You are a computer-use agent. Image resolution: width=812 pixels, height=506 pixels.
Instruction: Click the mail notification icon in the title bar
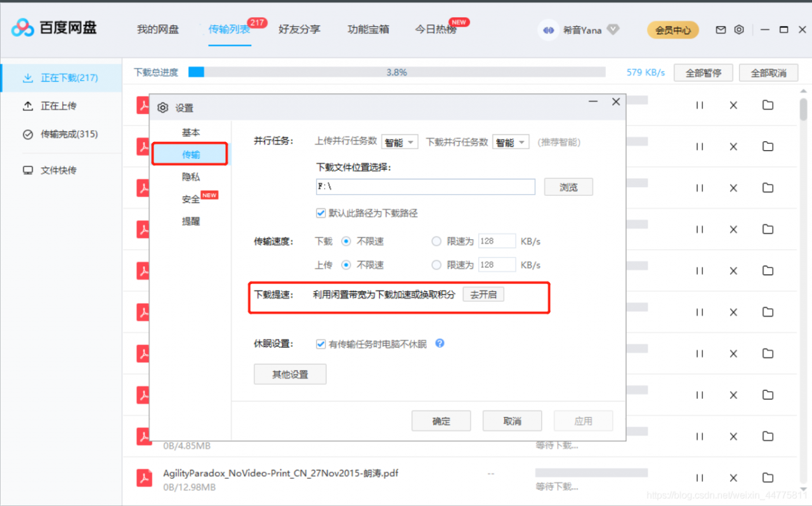point(720,29)
